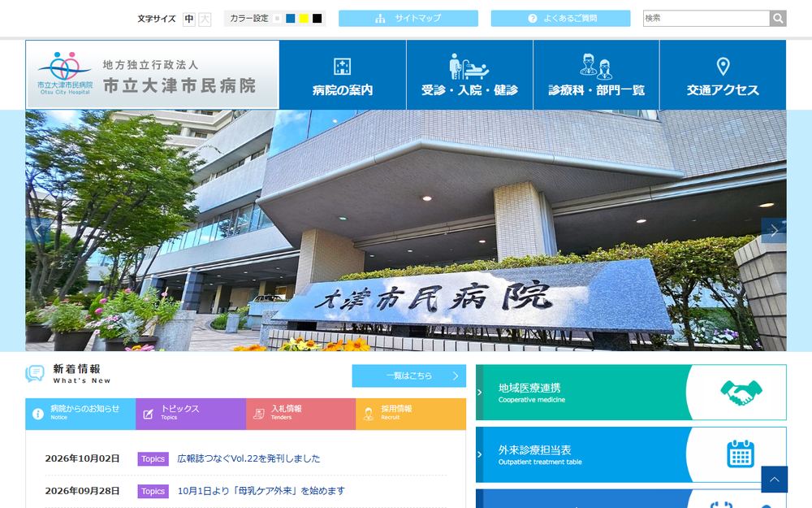This screenshot has height=508, width=812.
Task: Switch to the 入札情報 tab
Action: pos(301,414)
